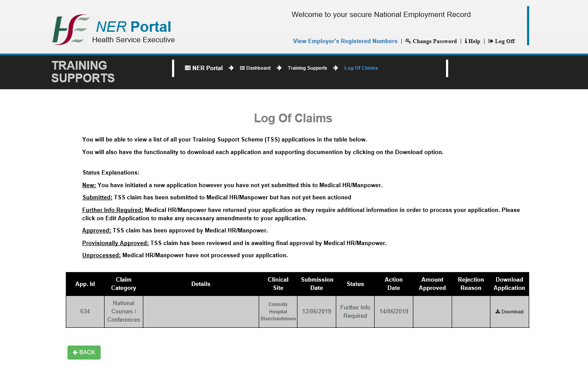
Task: Click the Clinical Site column header
Action: pyautogui.click(x=278, y=284)
